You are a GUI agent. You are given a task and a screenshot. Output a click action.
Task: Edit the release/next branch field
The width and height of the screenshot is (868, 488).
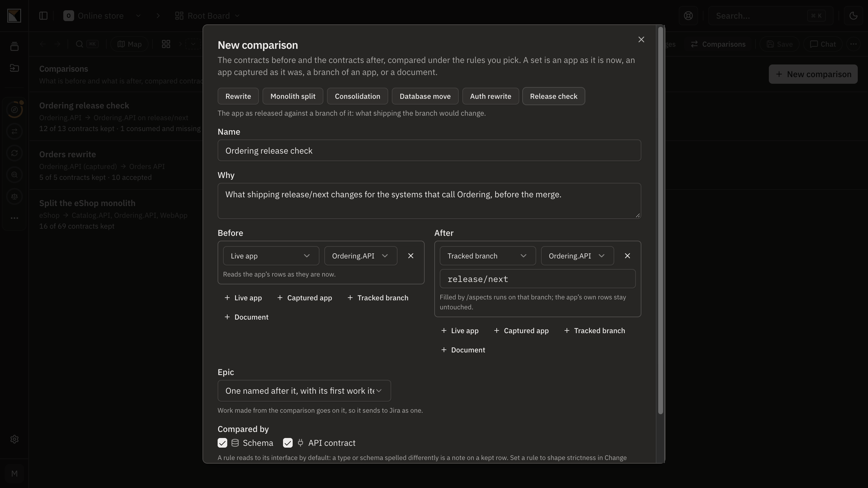coord(537,279)
